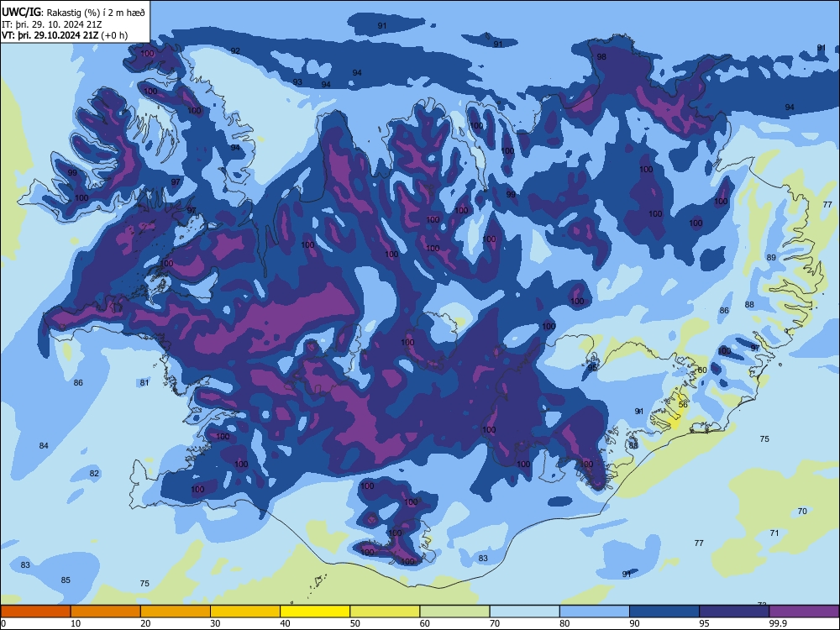The image size is (840, 630).
Task: Click the '93' humidity value label
Action: (x=297, y=82)
